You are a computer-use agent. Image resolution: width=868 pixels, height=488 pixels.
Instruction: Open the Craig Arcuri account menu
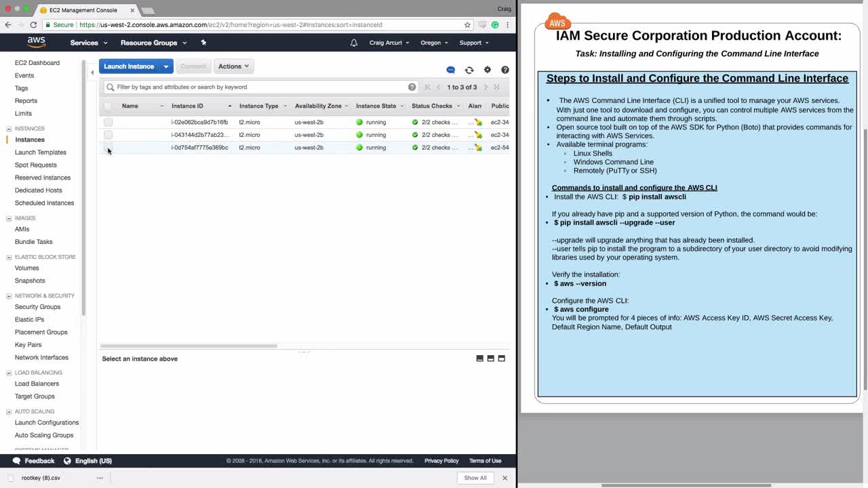389,43
